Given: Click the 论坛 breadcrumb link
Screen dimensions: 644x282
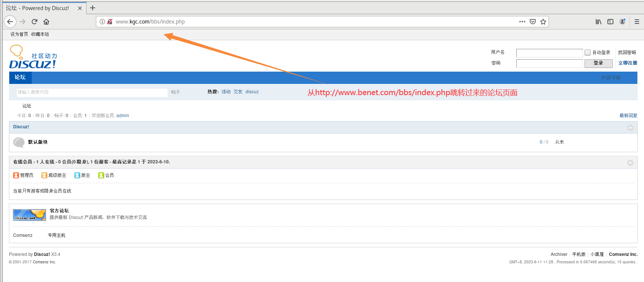Looking at the screenshot, I should point(27,106).
